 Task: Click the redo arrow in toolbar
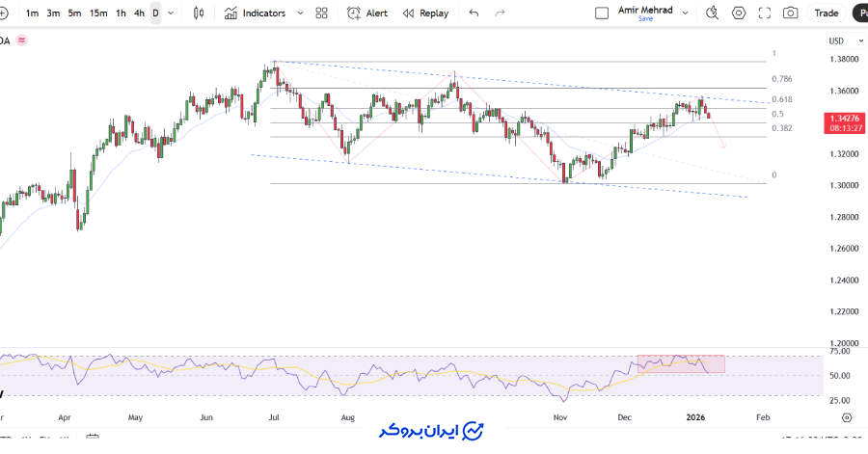pos(500,13)
